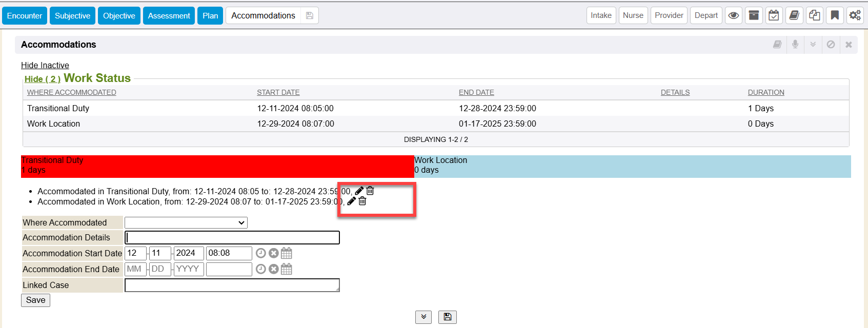
Task: Delete the Work Location accommodation entry
Action: 362,201
